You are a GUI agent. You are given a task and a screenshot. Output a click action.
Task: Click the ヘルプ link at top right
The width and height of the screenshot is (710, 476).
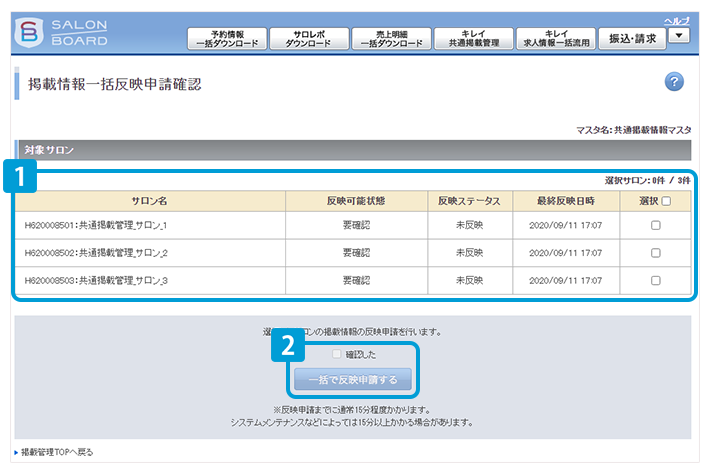pyautogui.click(x=676, y=21)
